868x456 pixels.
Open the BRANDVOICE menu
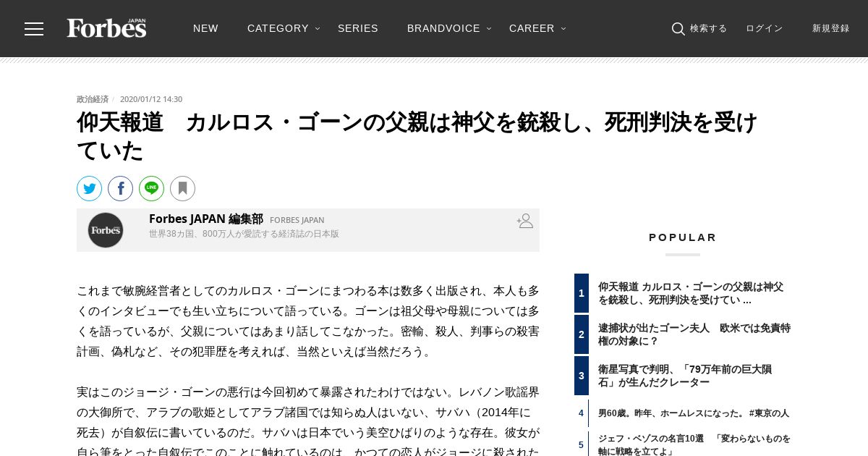tap(443, 28)
